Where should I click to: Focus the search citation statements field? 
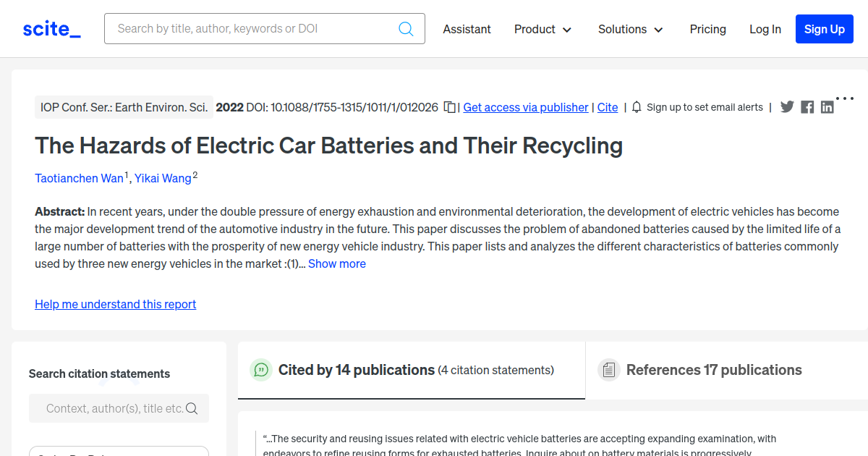tap(113, 408)
